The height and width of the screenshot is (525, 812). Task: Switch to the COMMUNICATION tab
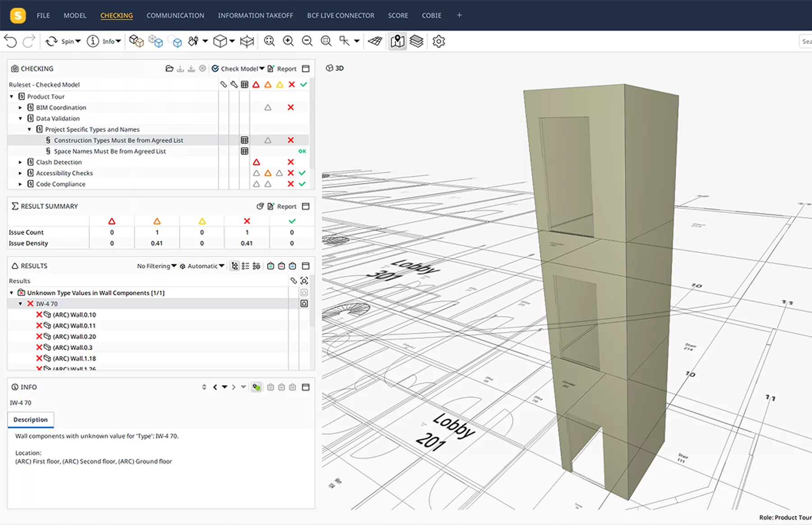tap(175, 15)
